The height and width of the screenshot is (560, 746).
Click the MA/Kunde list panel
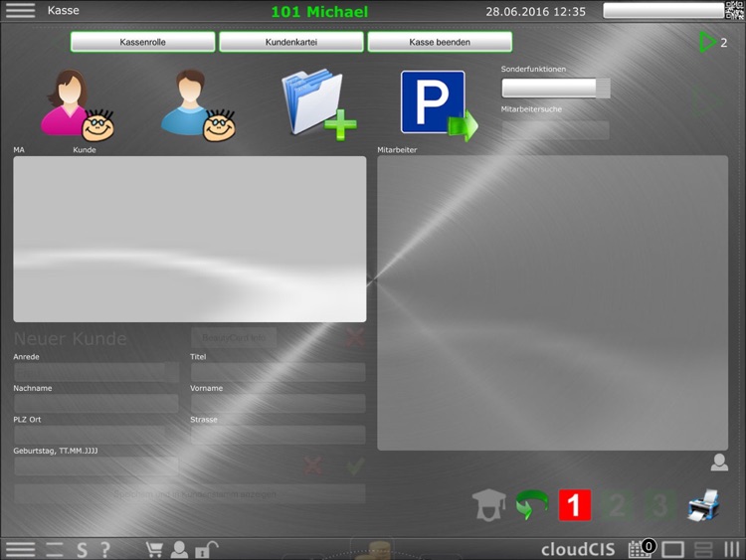(190, 240)
